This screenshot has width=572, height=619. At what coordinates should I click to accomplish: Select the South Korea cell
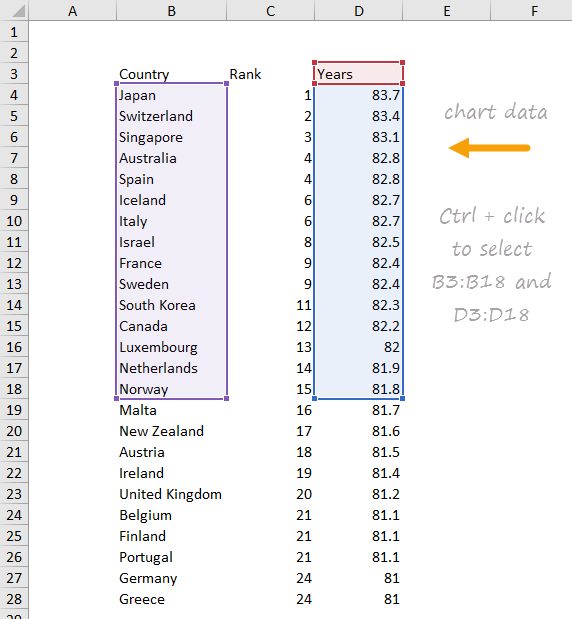(x=171, y=305)
